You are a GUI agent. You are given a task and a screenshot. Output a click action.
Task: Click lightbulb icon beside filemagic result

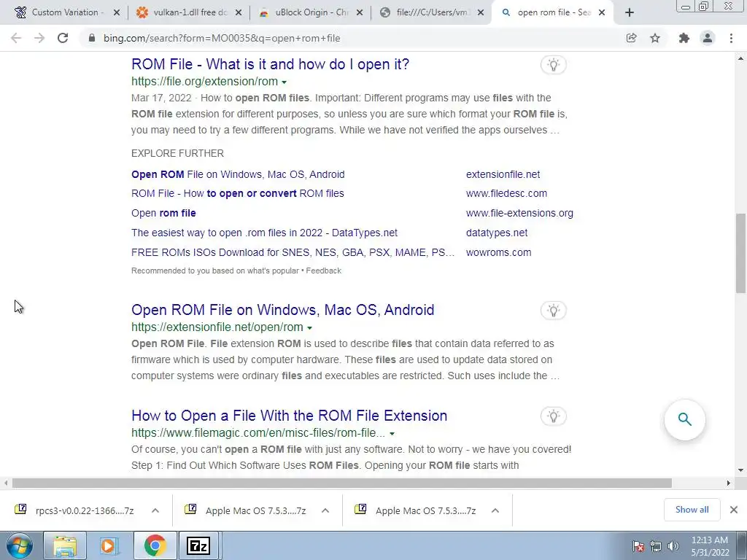point(553,416)
